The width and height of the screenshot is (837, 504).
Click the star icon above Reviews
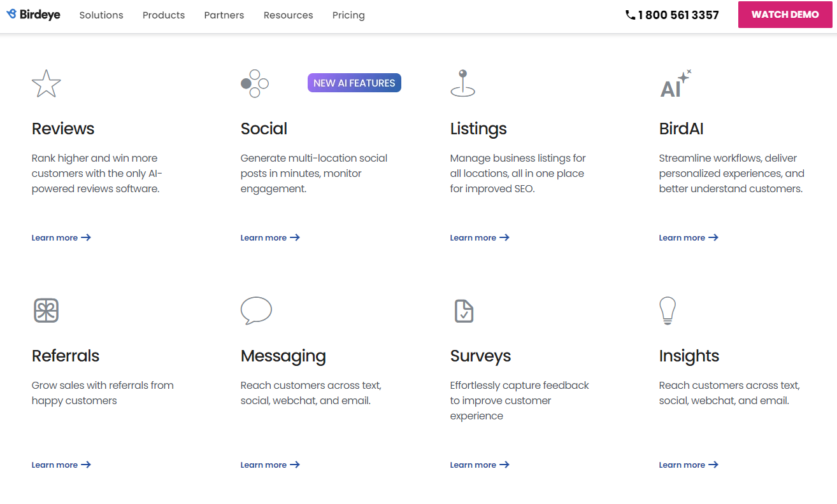click(46, 84)
